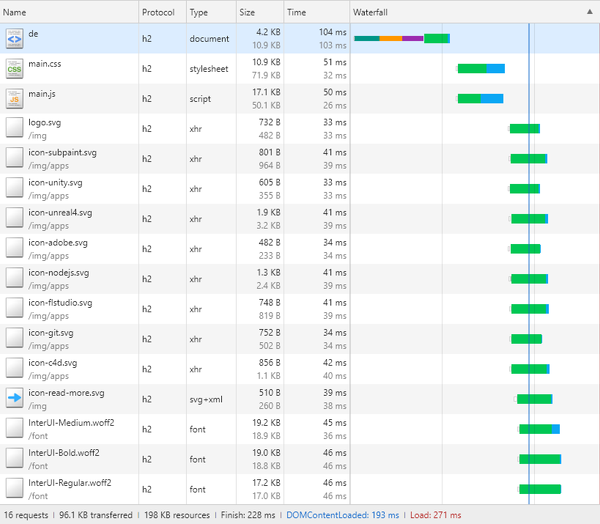Click the 198 KB resources status text

[x=177, y=515]
